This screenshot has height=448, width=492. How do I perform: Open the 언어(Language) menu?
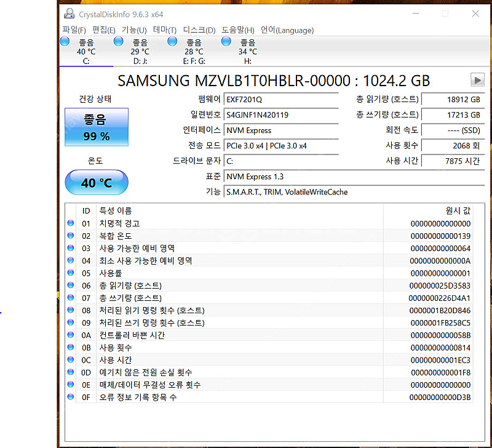(287, 30)
